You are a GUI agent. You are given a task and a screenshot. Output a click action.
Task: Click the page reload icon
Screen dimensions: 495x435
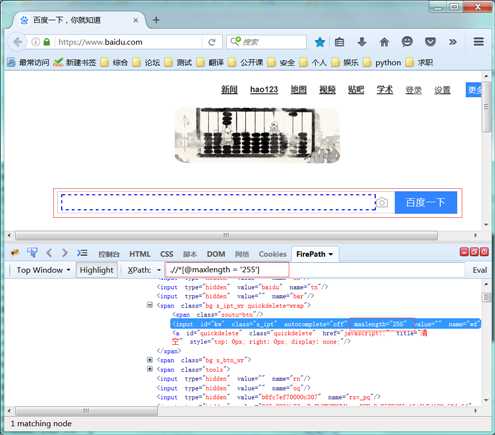click(x=212, y=42)
